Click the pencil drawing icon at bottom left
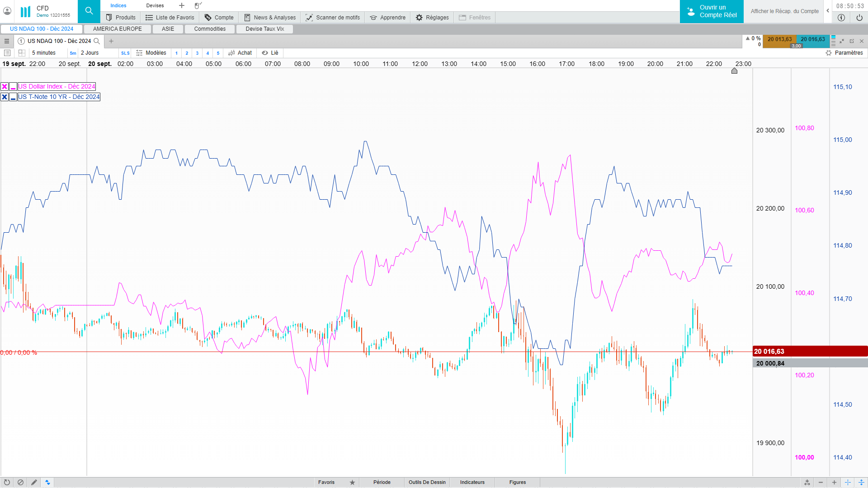The image size is (868, 488). click(34, 482)
